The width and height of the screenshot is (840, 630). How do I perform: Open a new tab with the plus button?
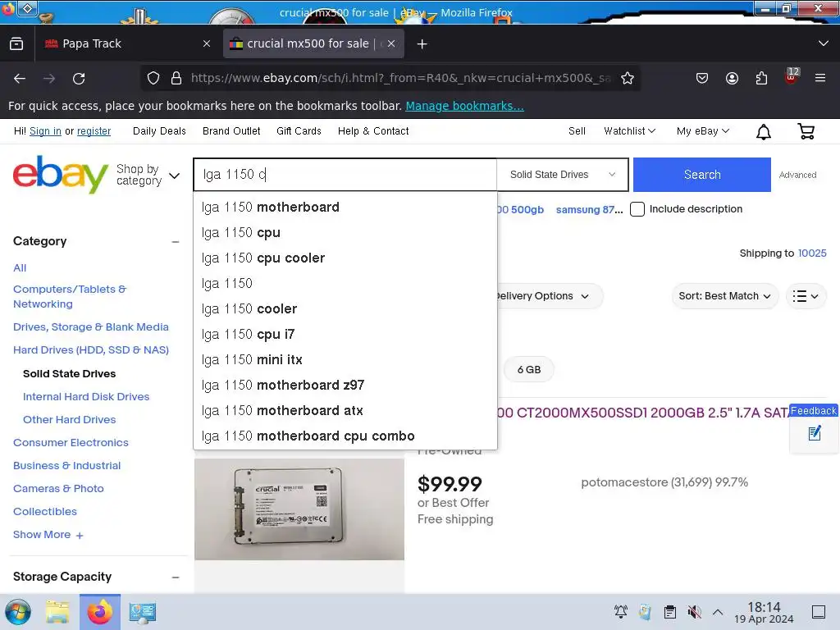(422, 44)
